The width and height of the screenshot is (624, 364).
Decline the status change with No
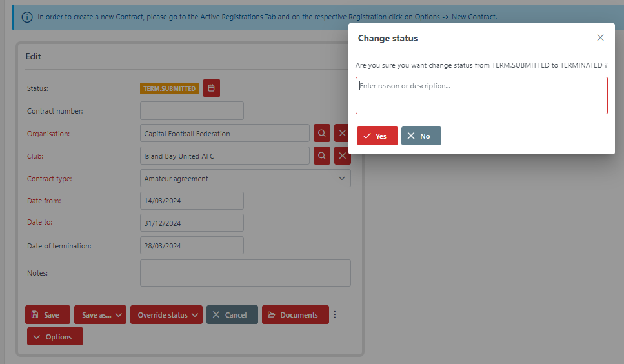[421, 136]
